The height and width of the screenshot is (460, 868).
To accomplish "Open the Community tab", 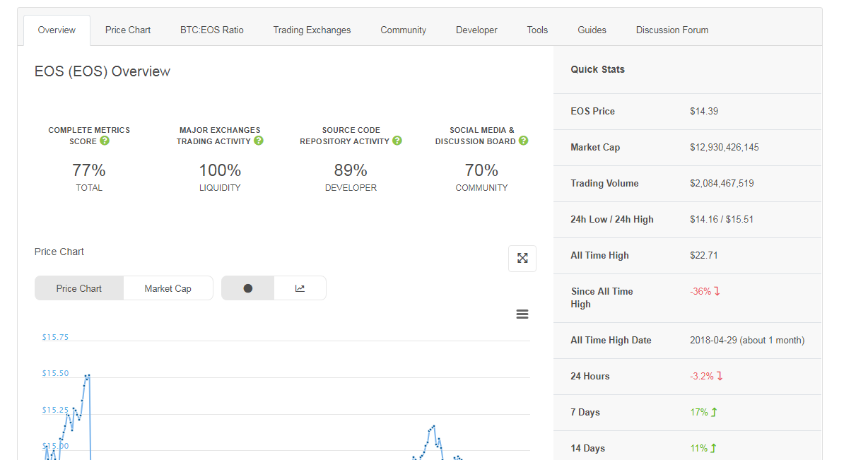I will [404, 30].
